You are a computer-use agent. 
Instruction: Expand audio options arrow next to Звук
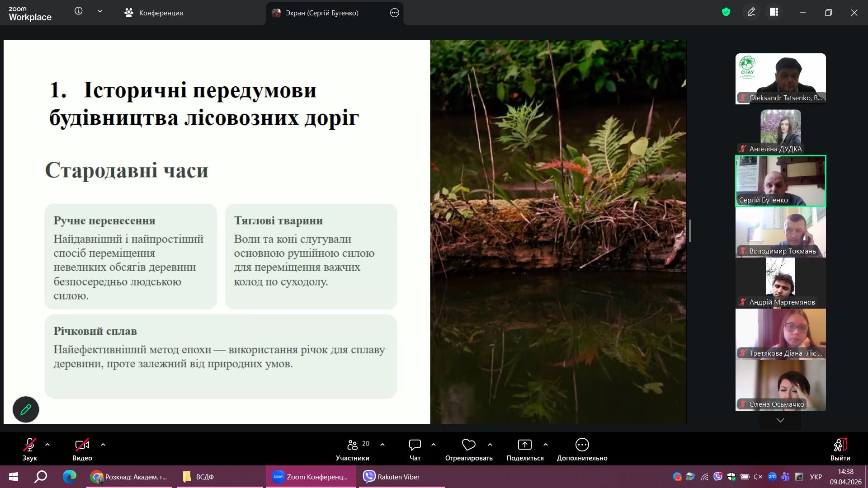[x=47, y=445]
